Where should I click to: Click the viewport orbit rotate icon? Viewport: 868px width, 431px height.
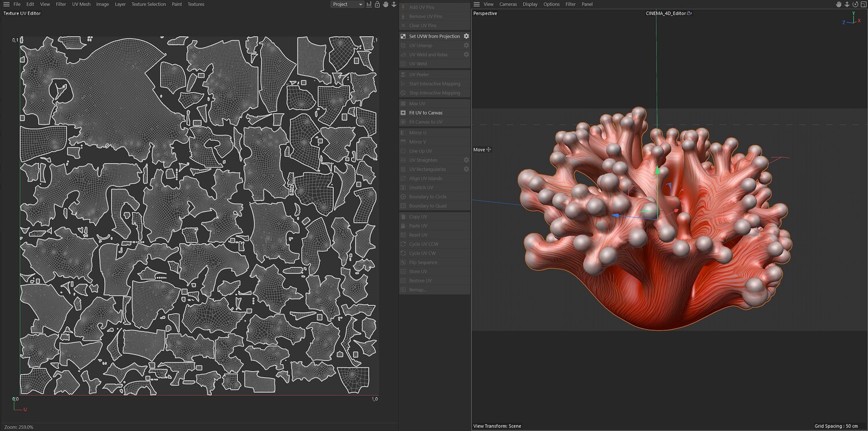pyautogui.click(x=855, y=4)
